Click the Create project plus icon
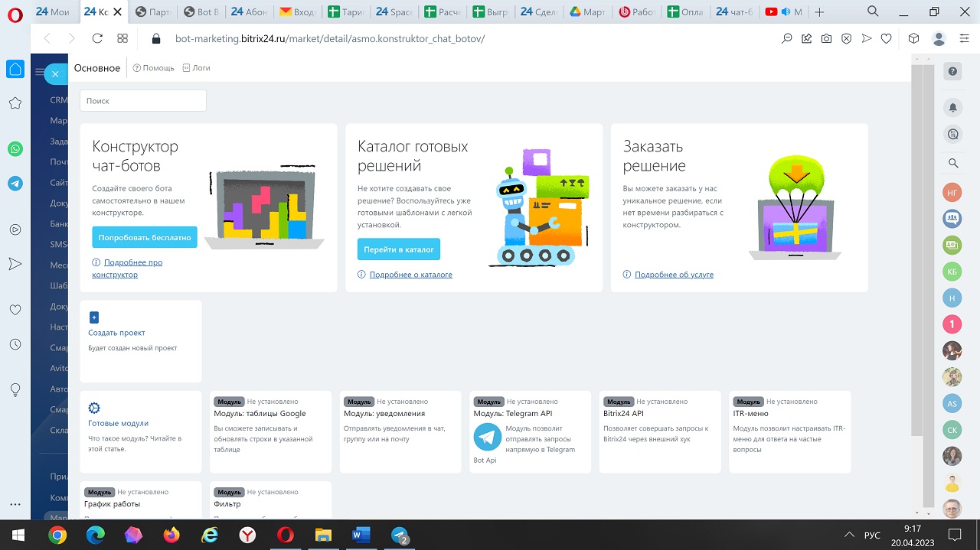 tap(94, 317)
